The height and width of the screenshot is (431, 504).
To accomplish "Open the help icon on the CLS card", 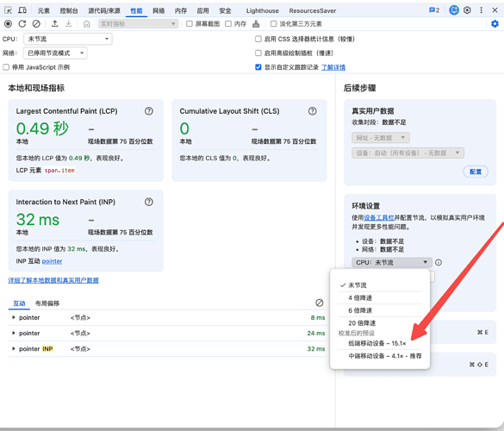I will tap(313, 111).
